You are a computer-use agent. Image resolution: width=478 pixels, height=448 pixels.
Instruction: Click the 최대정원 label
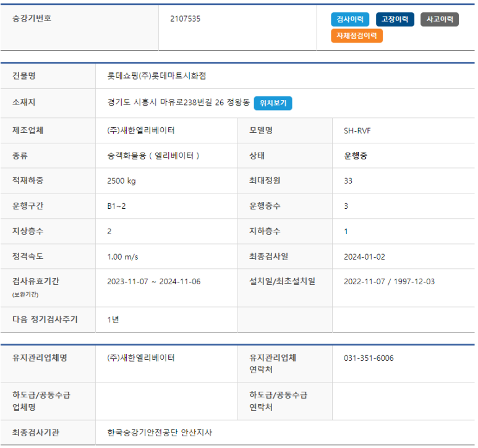point(265,180)
